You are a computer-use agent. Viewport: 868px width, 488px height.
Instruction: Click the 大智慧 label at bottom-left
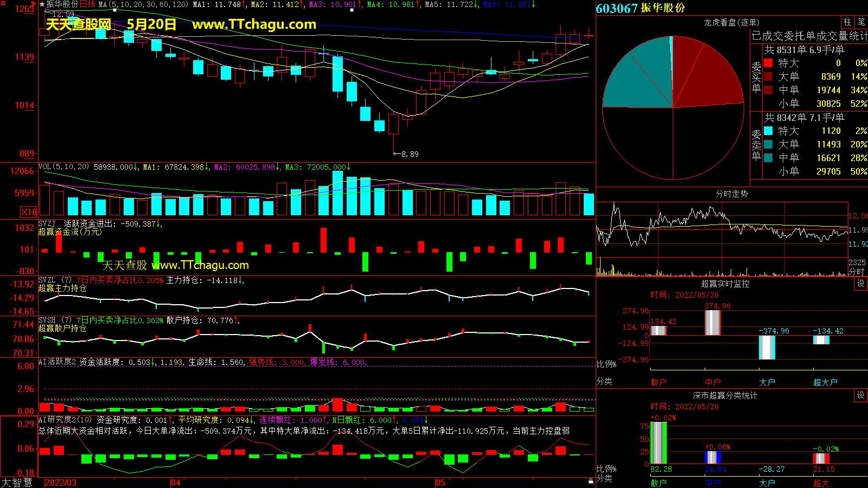point(17,482)
